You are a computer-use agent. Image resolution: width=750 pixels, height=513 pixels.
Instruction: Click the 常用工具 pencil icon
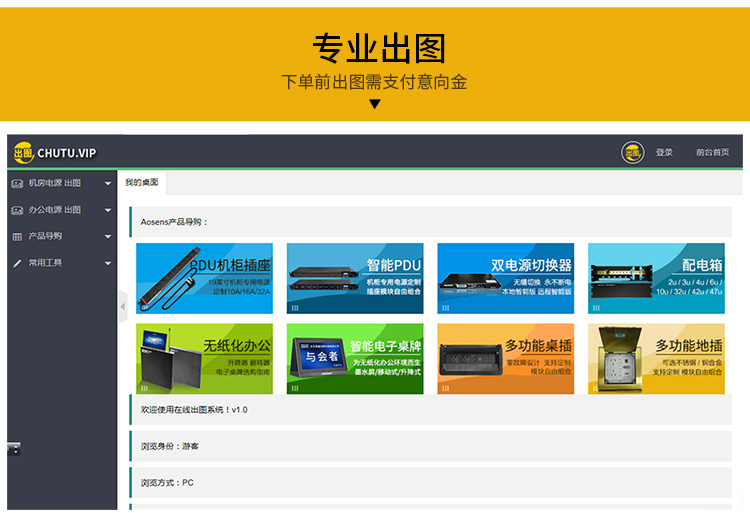[17, 263]
